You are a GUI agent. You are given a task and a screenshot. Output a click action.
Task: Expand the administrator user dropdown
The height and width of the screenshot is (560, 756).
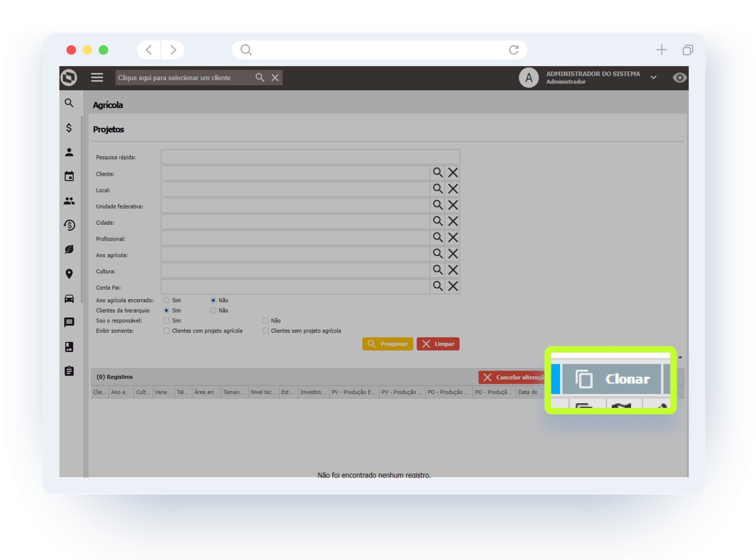653,77
